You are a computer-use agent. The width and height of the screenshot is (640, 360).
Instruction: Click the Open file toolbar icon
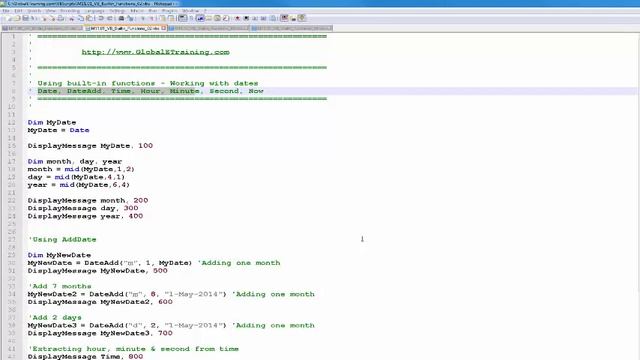point(17,18)
